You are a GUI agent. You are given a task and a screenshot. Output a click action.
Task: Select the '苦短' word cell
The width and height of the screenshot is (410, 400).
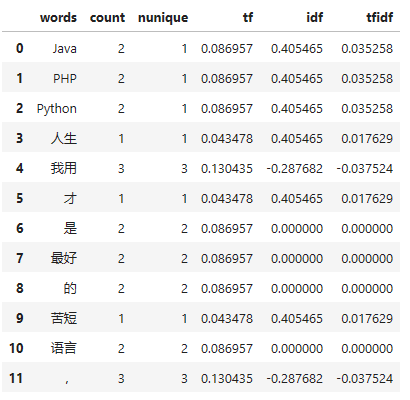click(64, 318)
